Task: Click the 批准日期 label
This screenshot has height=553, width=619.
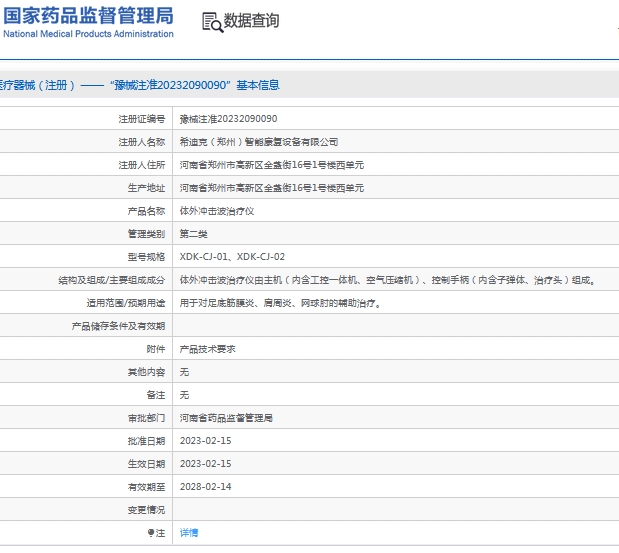Action: 146,441
